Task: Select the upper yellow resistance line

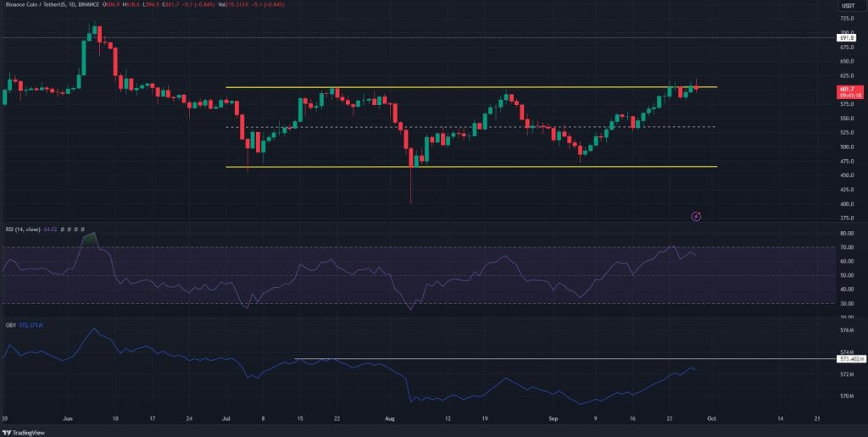Action: 424,87
